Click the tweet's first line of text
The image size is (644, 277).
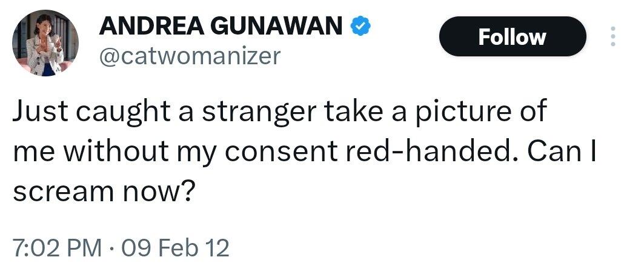coord(279,114)
